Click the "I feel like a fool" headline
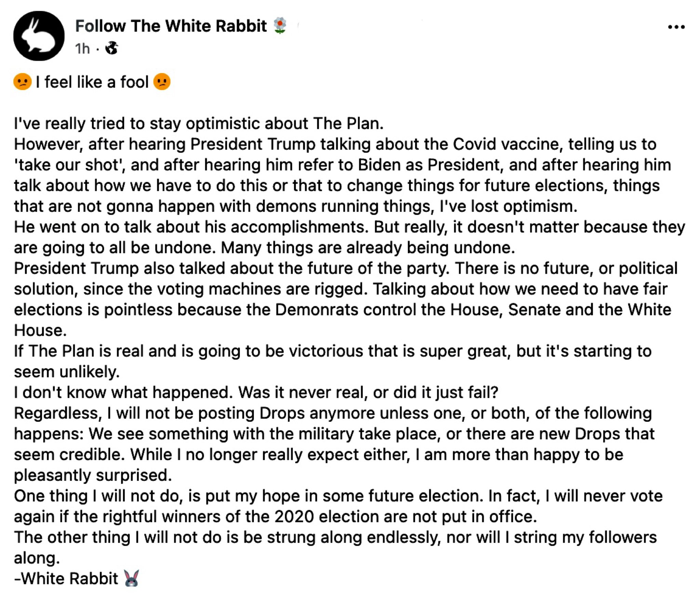 click(92, 82)
